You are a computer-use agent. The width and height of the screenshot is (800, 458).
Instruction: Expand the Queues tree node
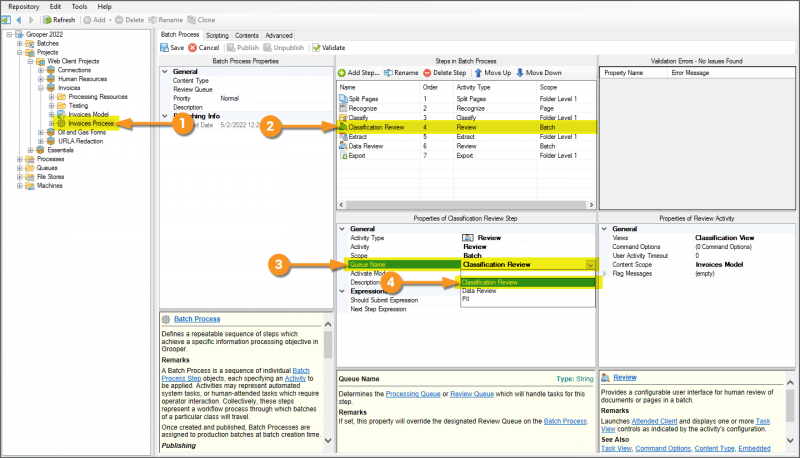(19, 168)
